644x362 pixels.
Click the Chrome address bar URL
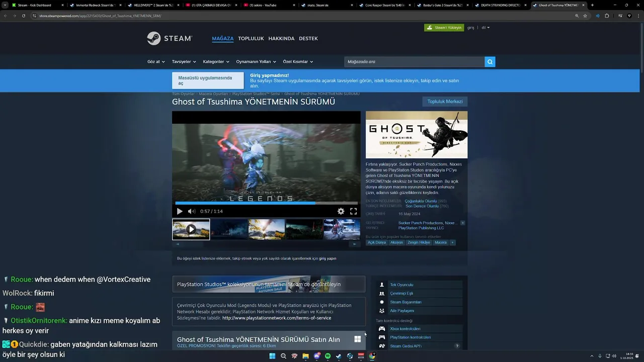(x=100, y=16)
